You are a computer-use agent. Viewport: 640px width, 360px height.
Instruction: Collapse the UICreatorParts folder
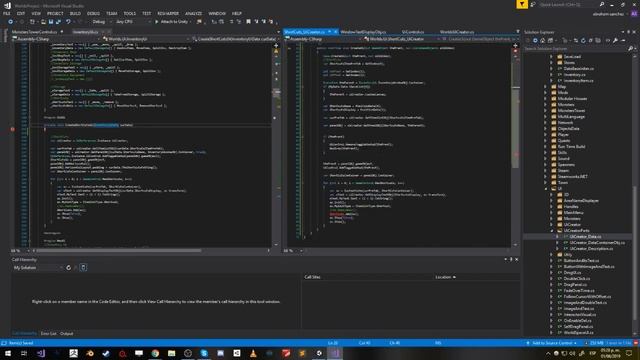point(551,231)
